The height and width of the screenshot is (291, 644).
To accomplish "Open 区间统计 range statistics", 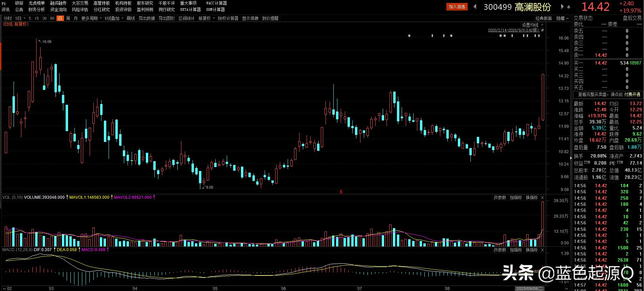I will [x=187, y=18].
